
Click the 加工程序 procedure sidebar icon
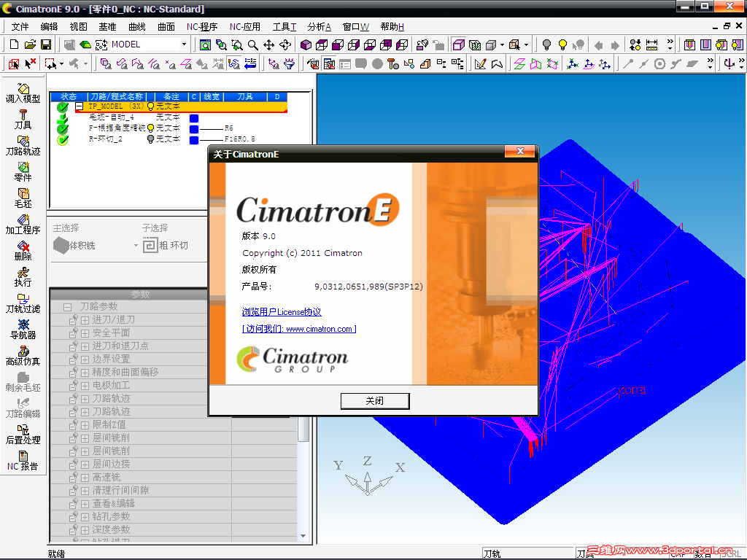[23, 225]
